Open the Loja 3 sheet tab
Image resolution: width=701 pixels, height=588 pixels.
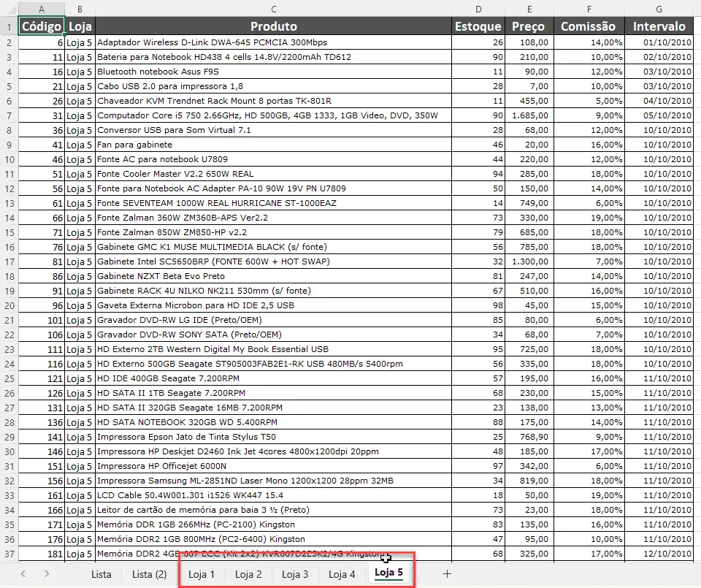tap(294, 574)
